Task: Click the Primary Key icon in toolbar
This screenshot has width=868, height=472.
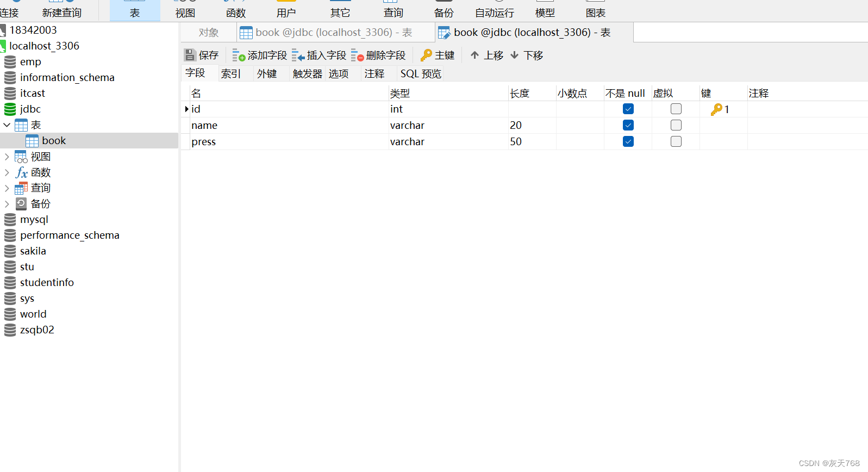Action: 426,55
